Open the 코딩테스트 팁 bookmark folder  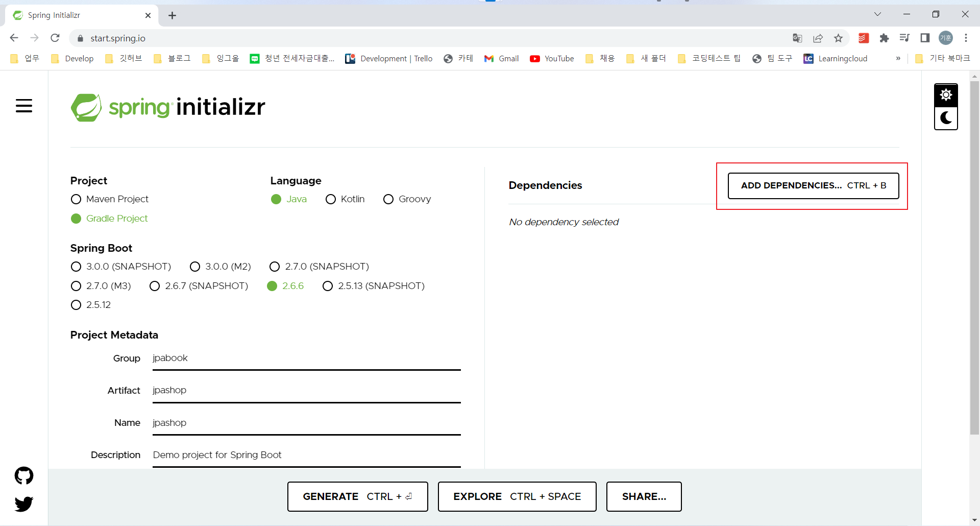point(709,59)
